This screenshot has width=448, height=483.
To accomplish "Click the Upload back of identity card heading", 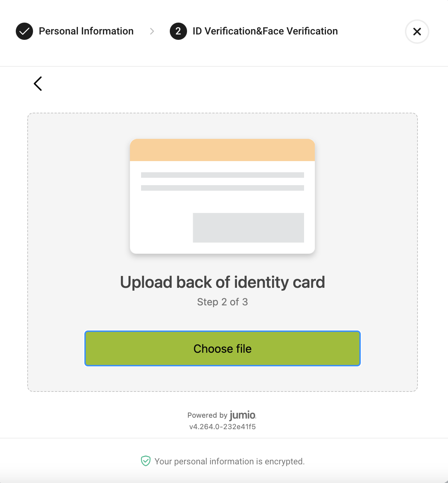I will point(222,282).
